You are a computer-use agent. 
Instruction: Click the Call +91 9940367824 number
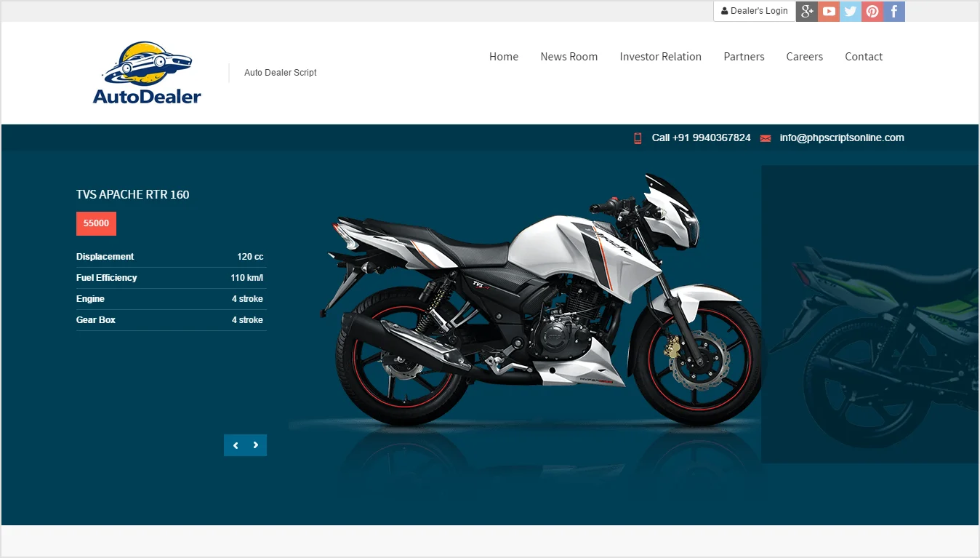coord(701,137)
